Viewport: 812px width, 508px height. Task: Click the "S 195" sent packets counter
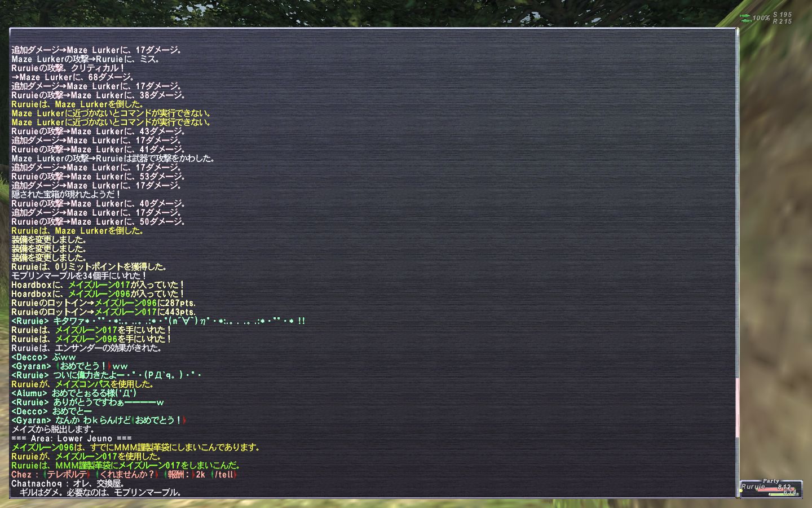[x=783, y=15]
